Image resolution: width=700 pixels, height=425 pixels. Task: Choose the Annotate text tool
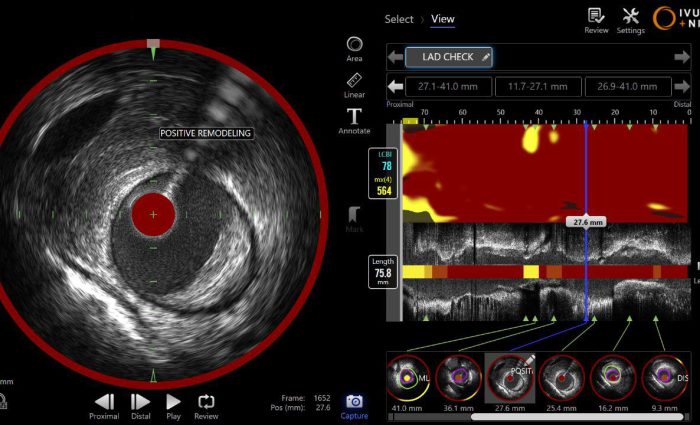coord(354,118)
